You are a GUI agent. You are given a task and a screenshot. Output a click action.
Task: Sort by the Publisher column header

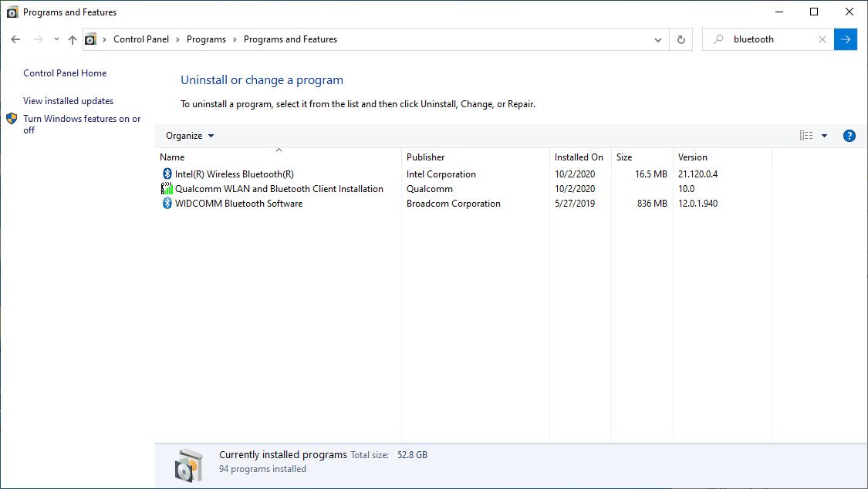click(x=475, y=157)
